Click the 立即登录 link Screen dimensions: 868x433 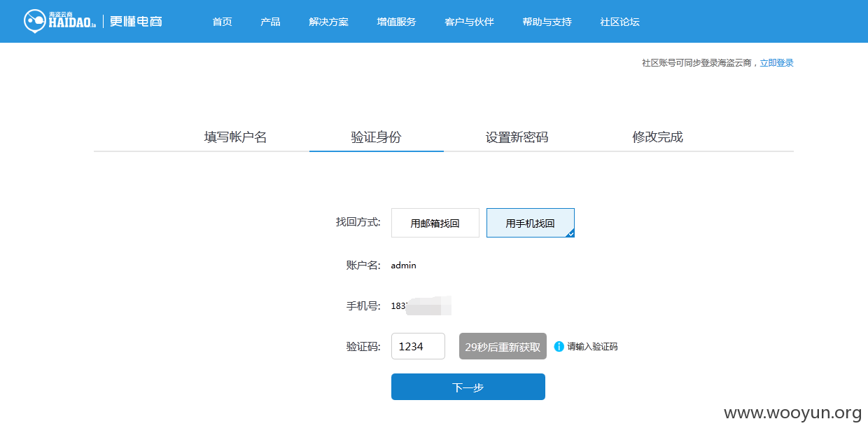pyautogui.click(x=777, y=63)
